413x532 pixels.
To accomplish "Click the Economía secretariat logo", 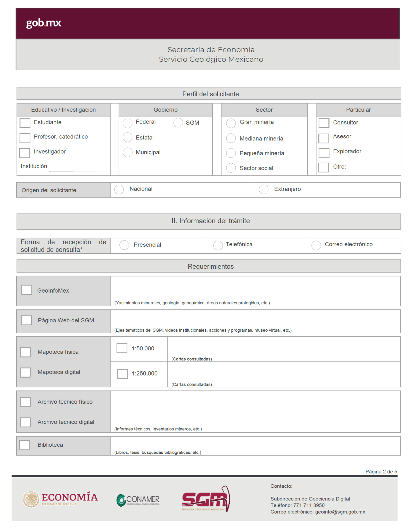I will (60, 499).
